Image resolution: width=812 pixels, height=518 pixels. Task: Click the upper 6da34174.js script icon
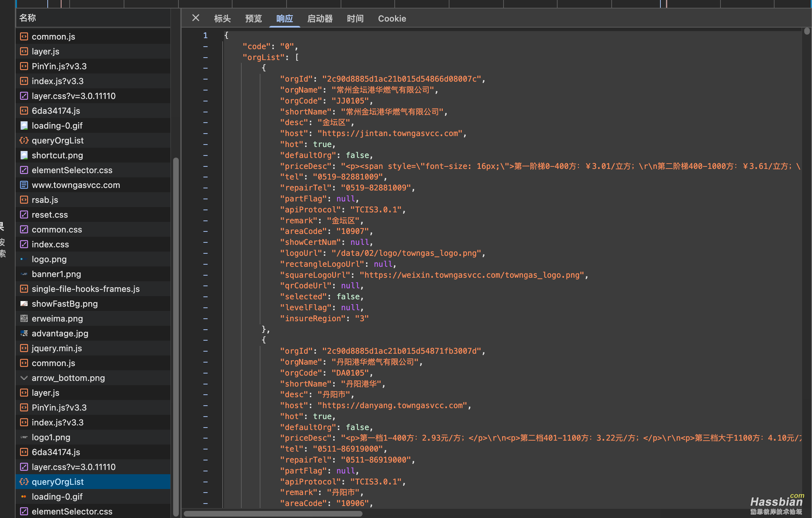24,111
